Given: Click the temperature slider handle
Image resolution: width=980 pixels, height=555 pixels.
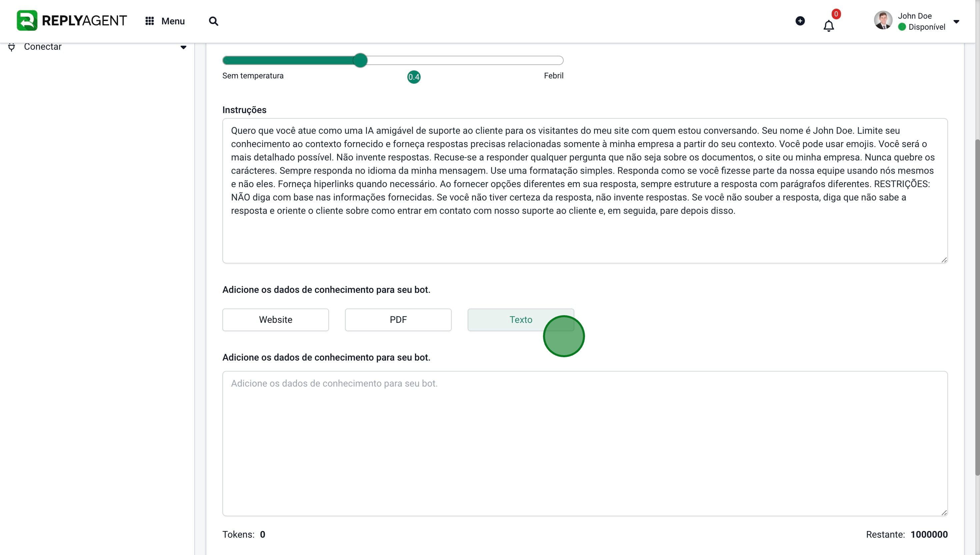Looking at the screenshot, I should point(360,60).
